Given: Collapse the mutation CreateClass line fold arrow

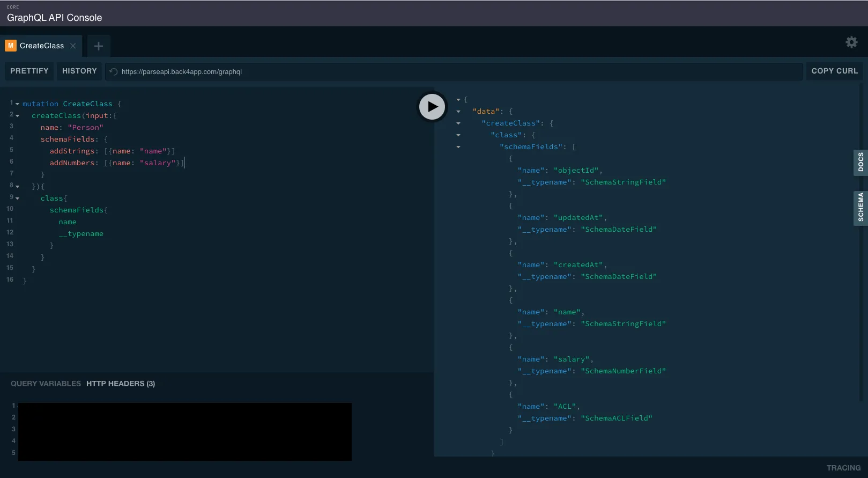Looking at the screenshot, I should coord(17,104).
